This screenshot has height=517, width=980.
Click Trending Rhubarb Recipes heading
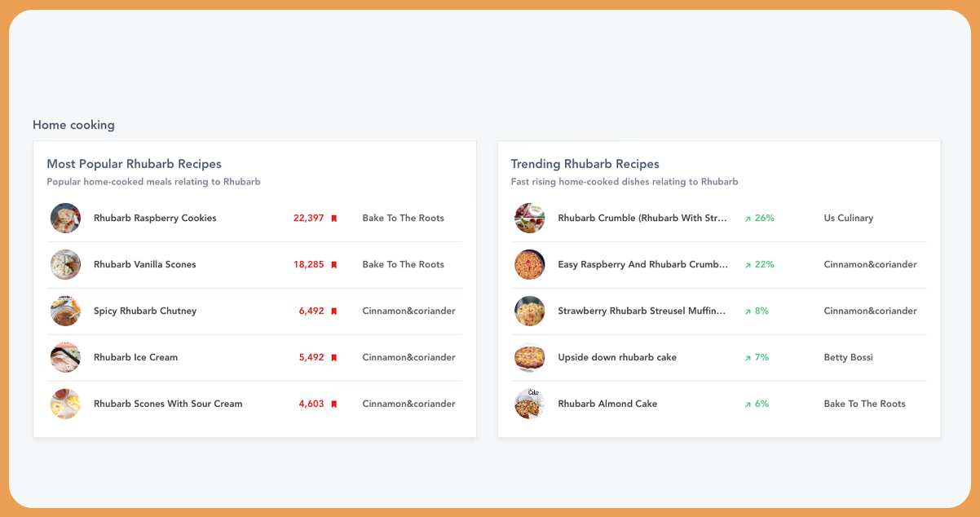[x=585, y=164]
